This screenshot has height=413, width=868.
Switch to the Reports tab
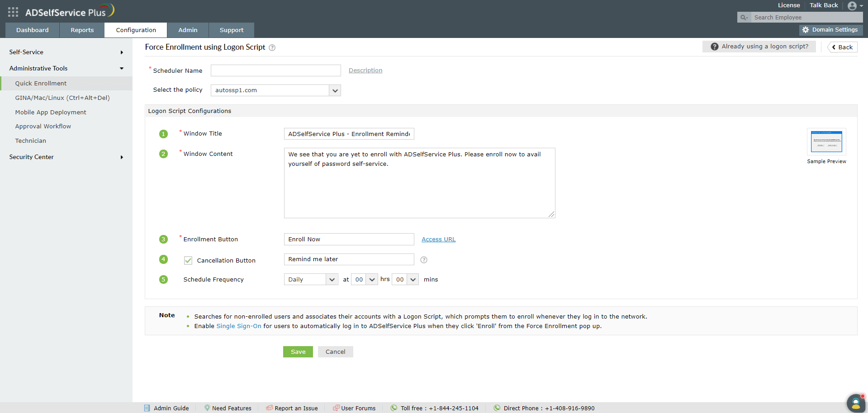click(82, 30)
